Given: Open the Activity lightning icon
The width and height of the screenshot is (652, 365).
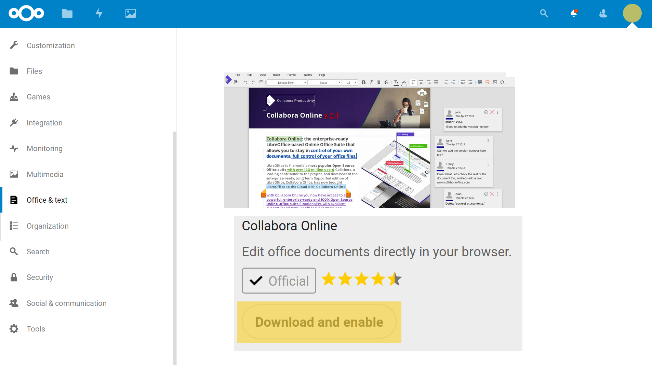Looking at the screenshot, I should [99, 13].
